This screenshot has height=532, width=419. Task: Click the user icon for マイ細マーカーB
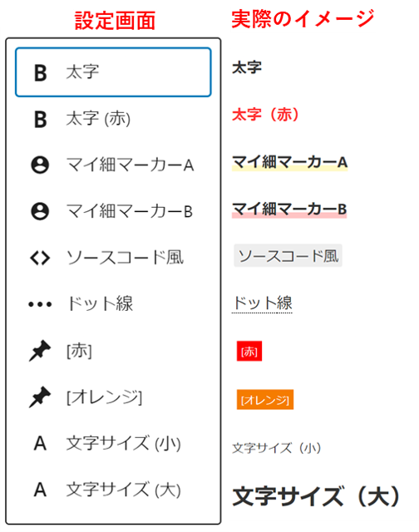click(x=40, y=211)
